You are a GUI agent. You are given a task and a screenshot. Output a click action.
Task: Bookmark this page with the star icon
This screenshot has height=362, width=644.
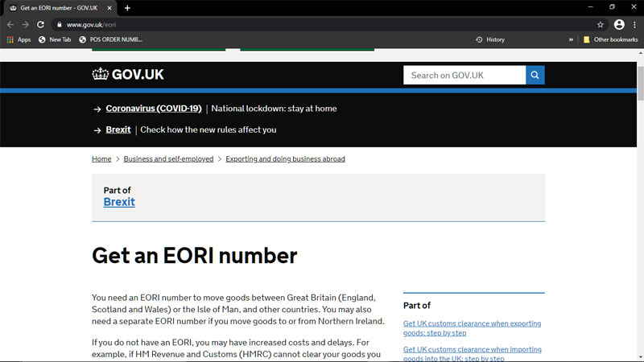600,25
